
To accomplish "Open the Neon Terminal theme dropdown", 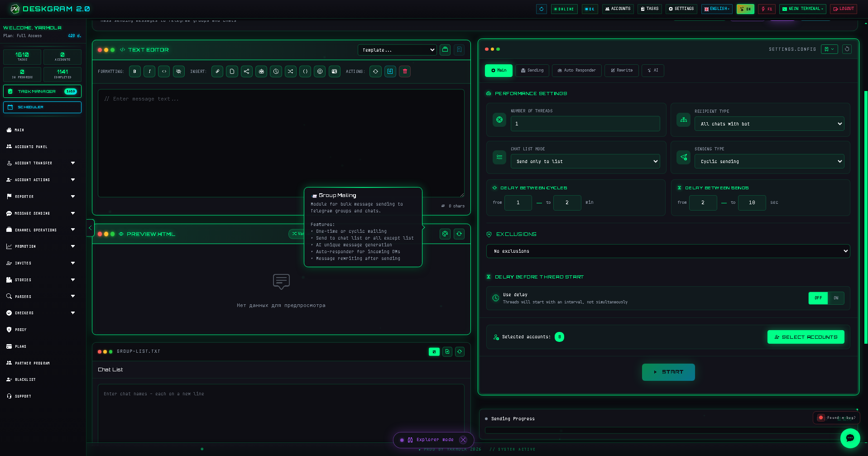I will [x=803, y=9].
